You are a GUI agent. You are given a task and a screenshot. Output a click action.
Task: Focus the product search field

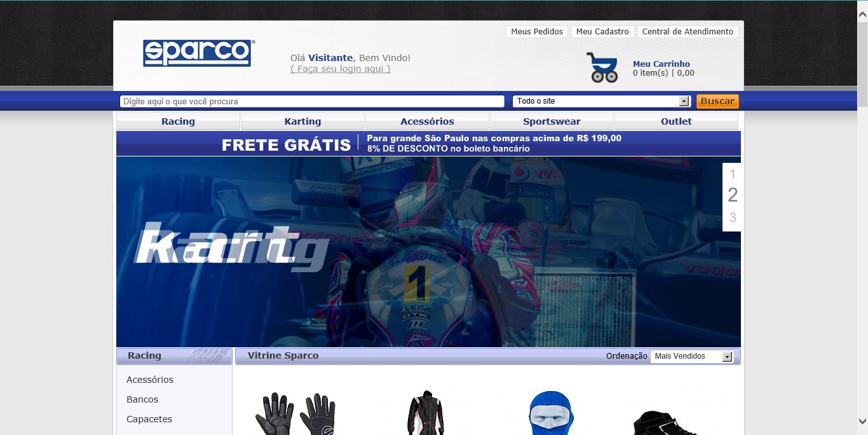click(312, 101)
